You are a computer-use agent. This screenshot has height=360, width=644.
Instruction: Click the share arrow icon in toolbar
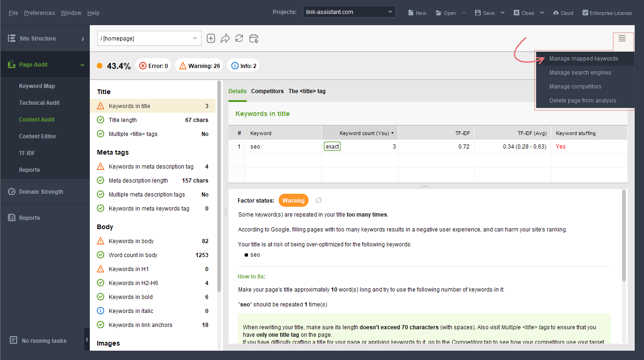point(225,38)
